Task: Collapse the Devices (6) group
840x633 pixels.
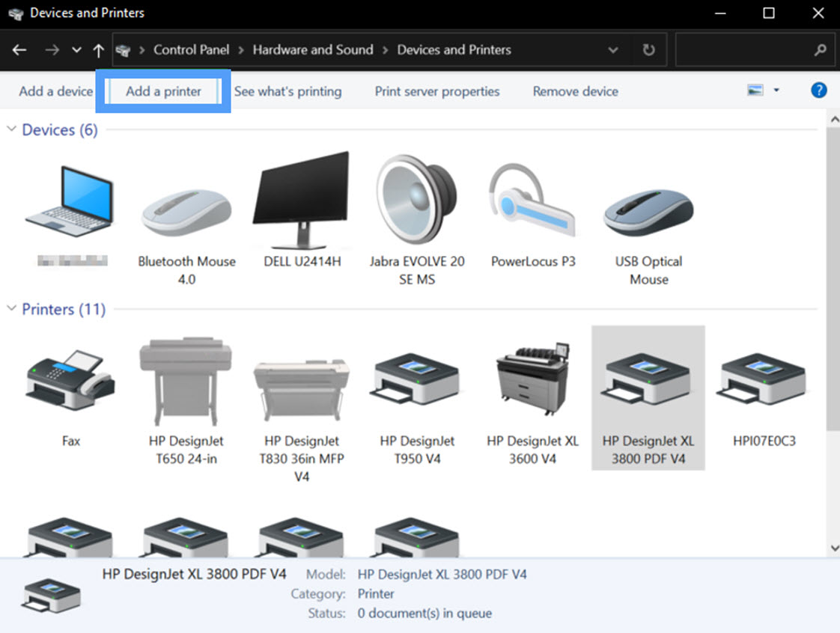Action: click(x=11, y=129)
